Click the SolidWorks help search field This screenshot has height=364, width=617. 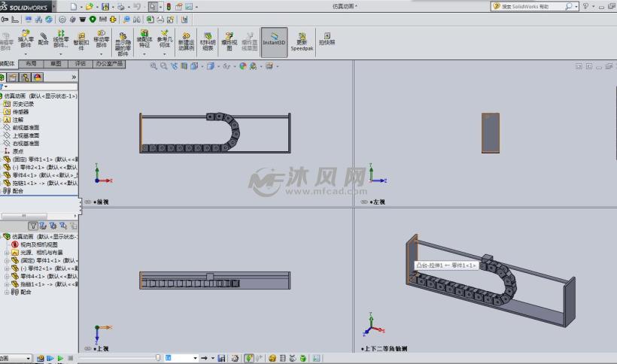(x=529, y=6)
